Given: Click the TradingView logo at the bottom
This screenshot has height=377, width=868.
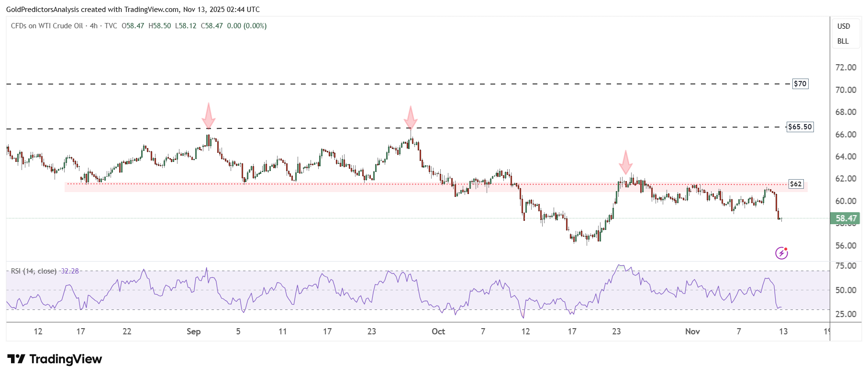Looking at the screenshot, I should (x=55, y=359).
